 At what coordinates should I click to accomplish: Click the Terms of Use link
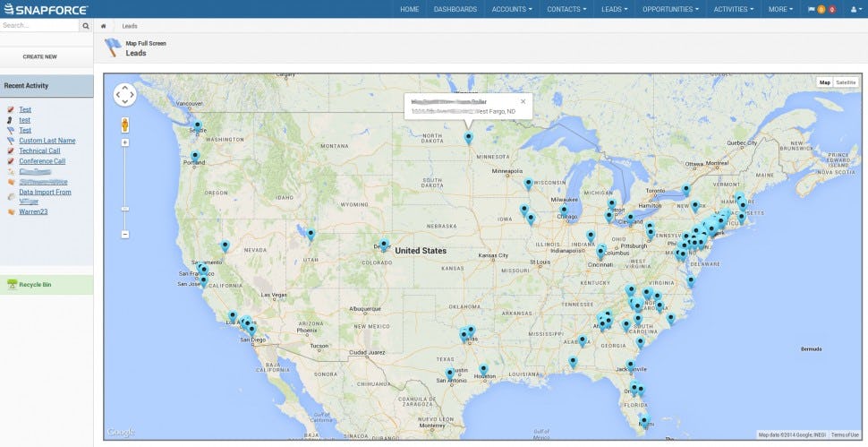(845, 435)
